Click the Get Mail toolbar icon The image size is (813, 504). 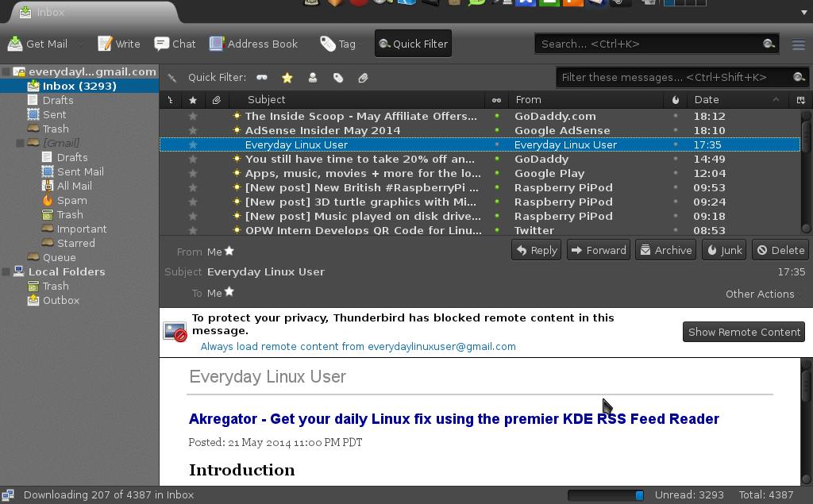[15, 44]
